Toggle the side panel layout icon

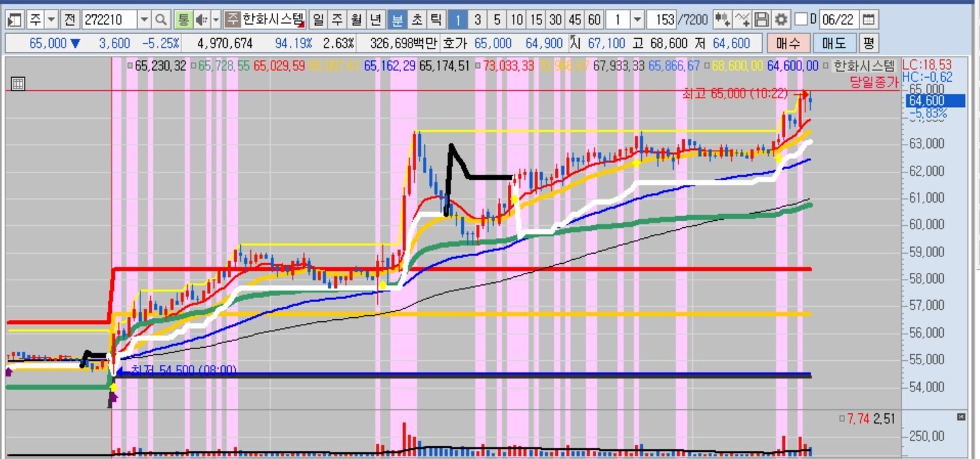pyautogui.click(x=15, y=19)
